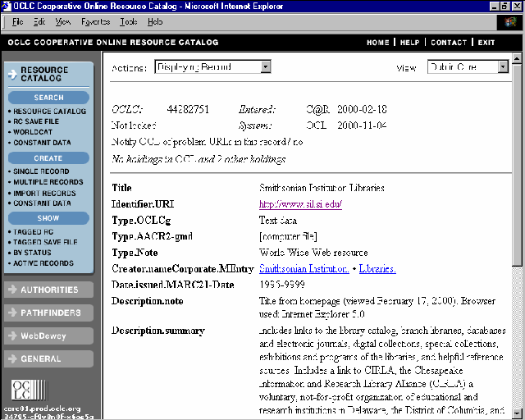Choose MULTIPLE RECORDS under Create
The width and height of the screenshot is (525, 420).
[48, 182]
